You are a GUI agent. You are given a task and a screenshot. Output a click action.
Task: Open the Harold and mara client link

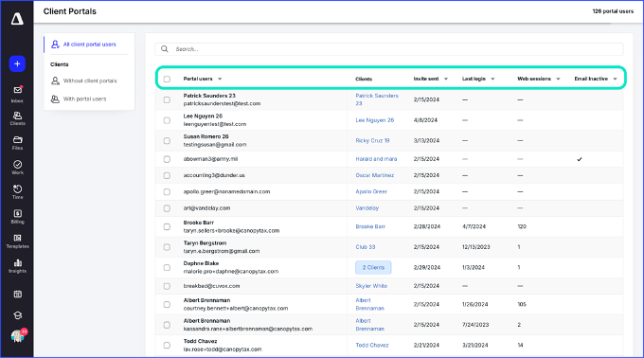[x=376, y=159]
